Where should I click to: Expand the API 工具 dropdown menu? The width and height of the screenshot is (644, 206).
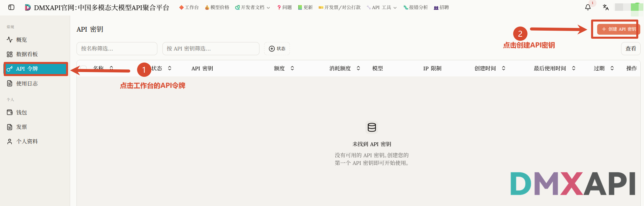click(381, 7)
